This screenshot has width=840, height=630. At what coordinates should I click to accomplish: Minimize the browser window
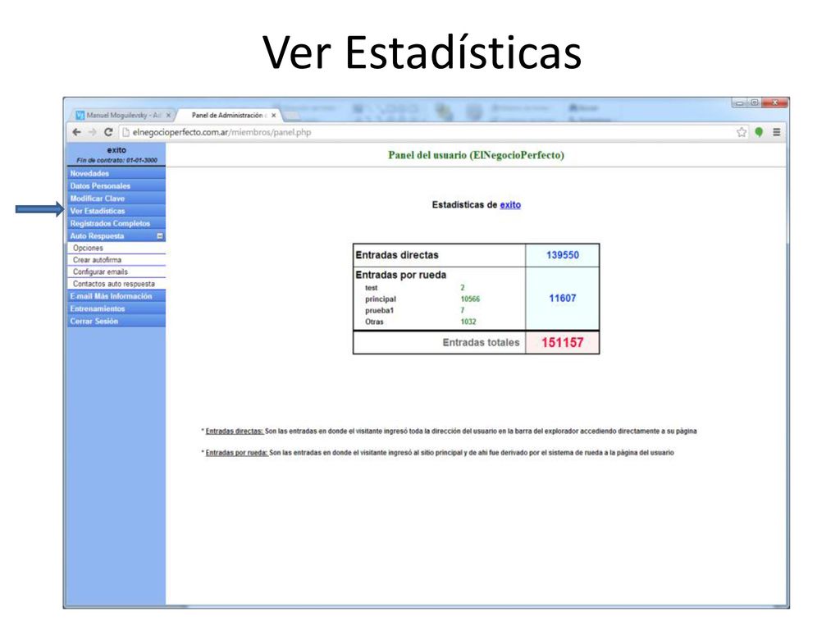[x=740, y=103]
